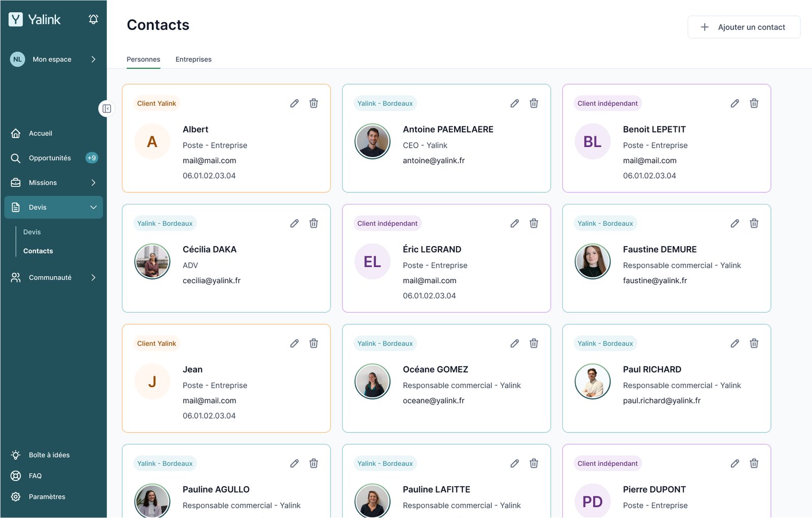Collapse the sidebar with the panel icon
This screenshot has width=812, height=518.
[x=107, y=109]
